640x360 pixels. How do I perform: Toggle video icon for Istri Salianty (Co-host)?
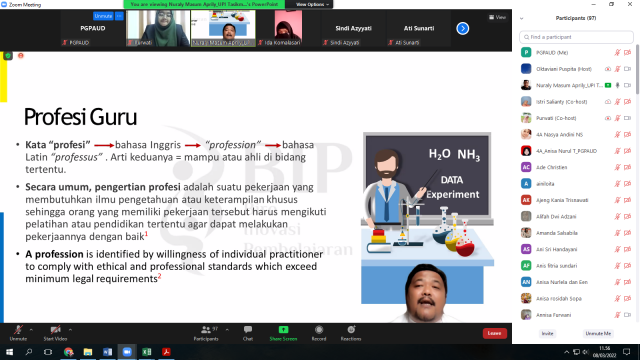[627, 102]
